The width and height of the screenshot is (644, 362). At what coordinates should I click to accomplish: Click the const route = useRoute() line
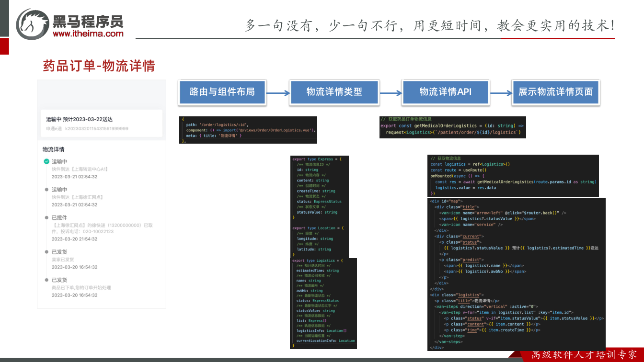pos(459,170)
